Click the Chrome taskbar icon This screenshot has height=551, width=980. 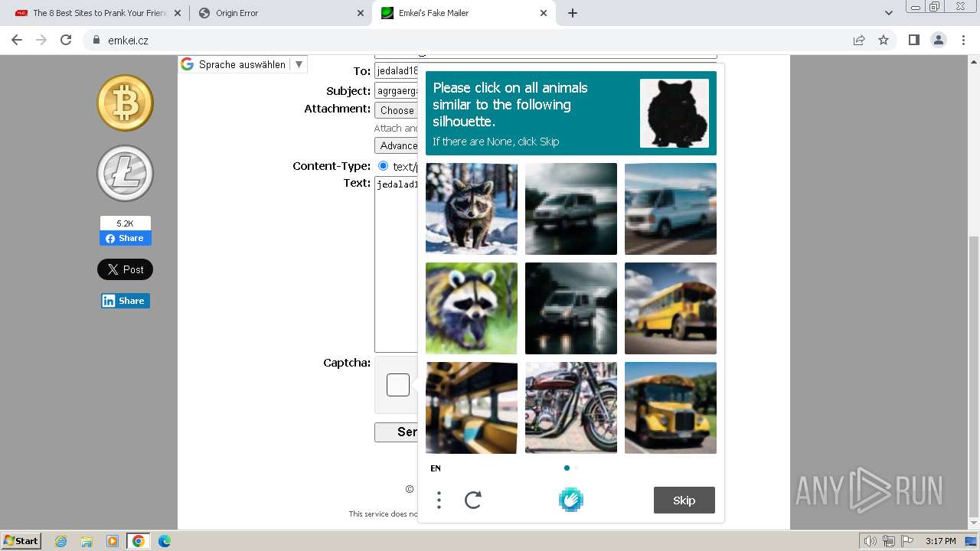(139, 541)
